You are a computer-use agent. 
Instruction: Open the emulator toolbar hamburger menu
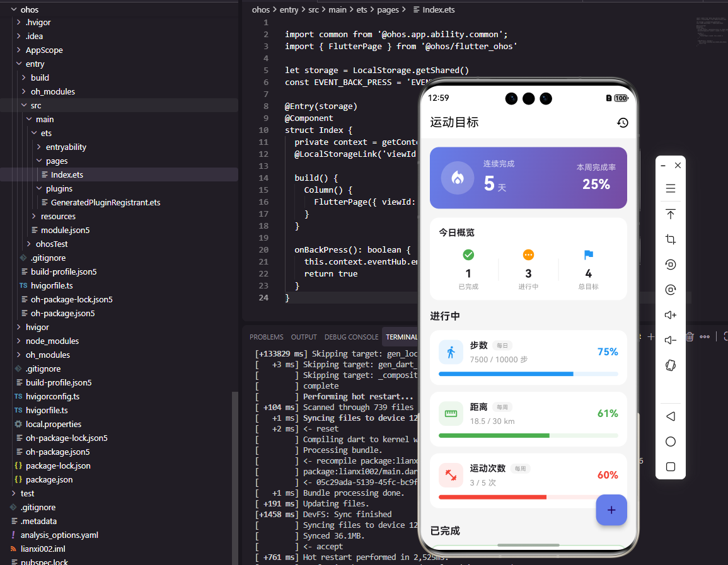point(671,188)
